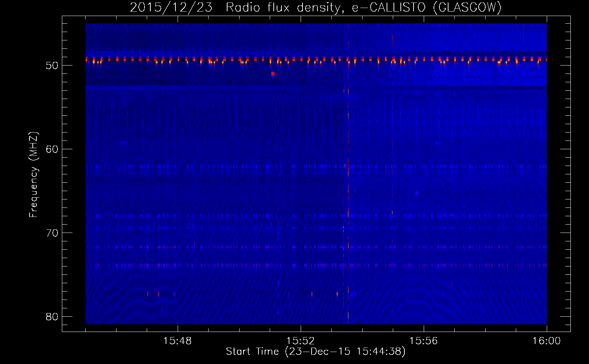Screen dimensions: 589x364
Task: Click the 'Start Time (23-Dec-15 15:44:38)' label
Action: coord(316,352)
